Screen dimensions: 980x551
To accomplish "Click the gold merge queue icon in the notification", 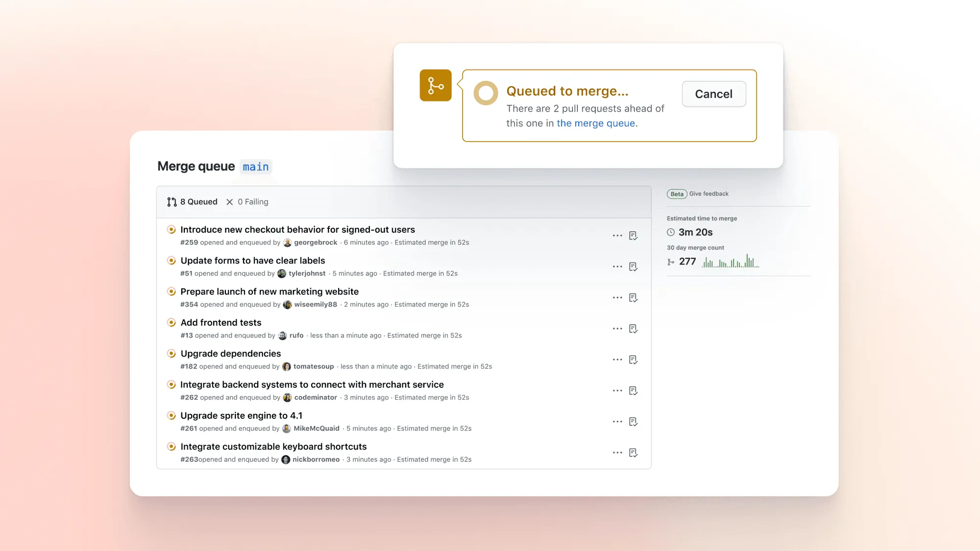I will (435, 85).
